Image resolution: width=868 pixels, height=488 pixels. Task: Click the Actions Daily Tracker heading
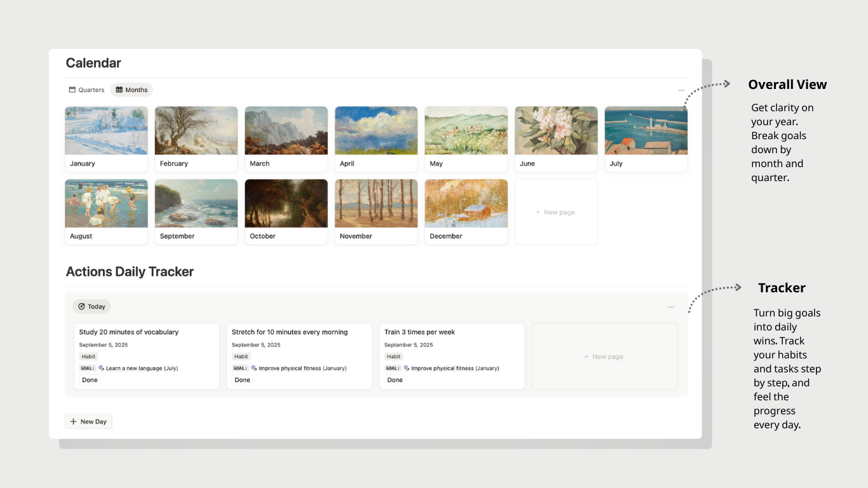130,272
